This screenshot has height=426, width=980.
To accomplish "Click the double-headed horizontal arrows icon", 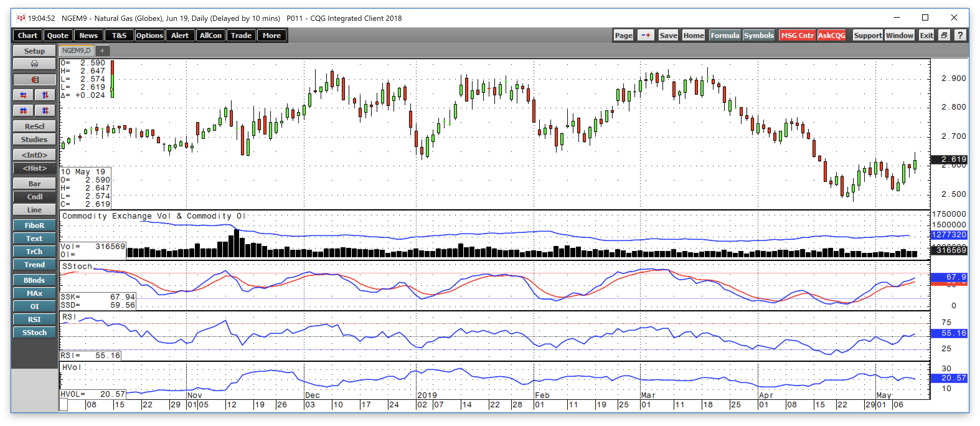I will [x=23, y=111].
